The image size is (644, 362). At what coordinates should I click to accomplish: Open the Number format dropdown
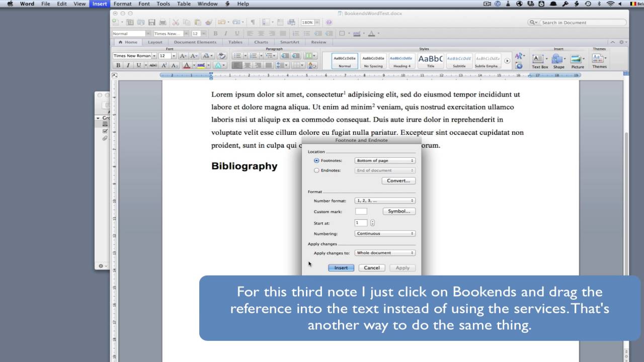coord(385,201)
